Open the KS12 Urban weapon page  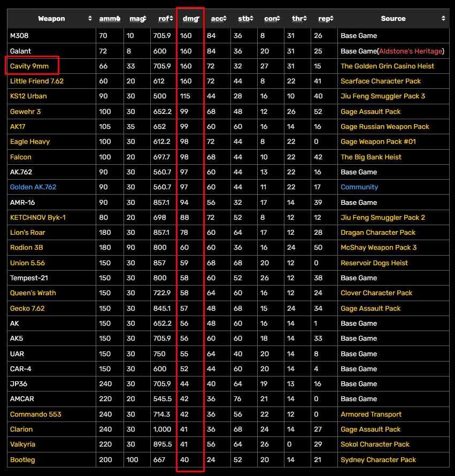tap(28, 96)
